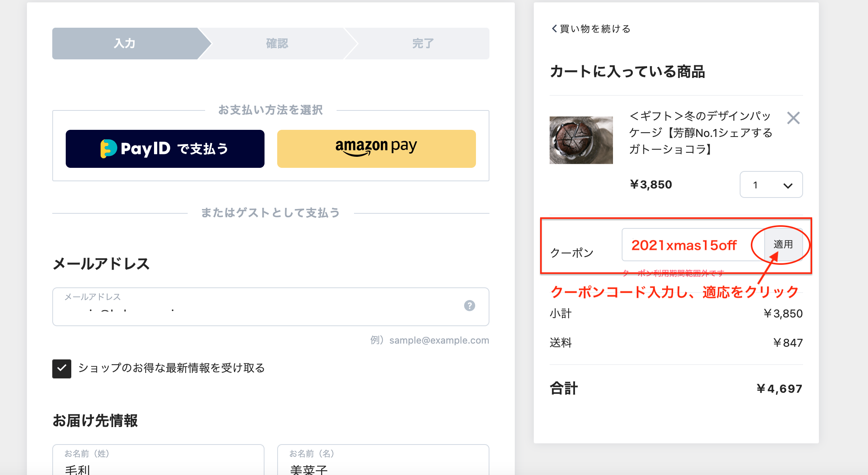868x475 pixels.
Task: Click the chocolate cake product thumbnail
Action: [581, 140]
